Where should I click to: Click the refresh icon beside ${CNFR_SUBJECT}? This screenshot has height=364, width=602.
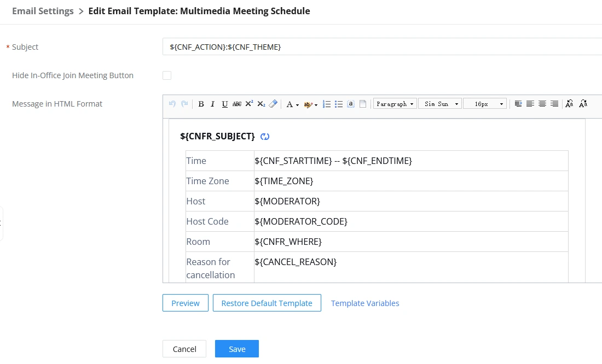(x=265, y=137)
